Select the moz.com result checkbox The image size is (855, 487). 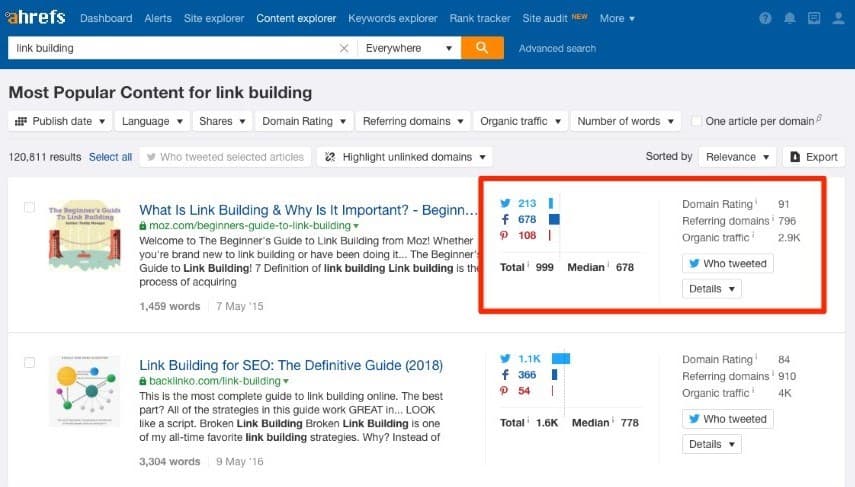click(29, 207)
